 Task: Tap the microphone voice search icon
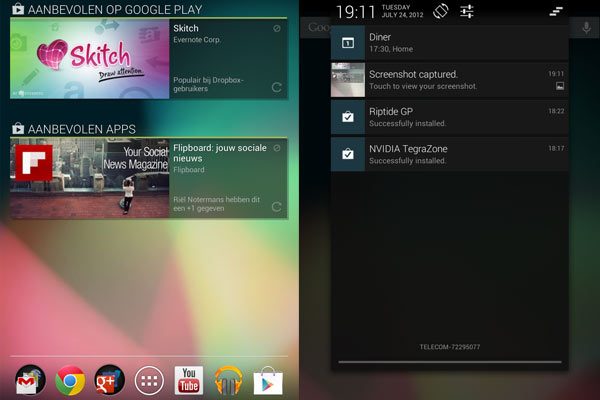coord(586,27)
